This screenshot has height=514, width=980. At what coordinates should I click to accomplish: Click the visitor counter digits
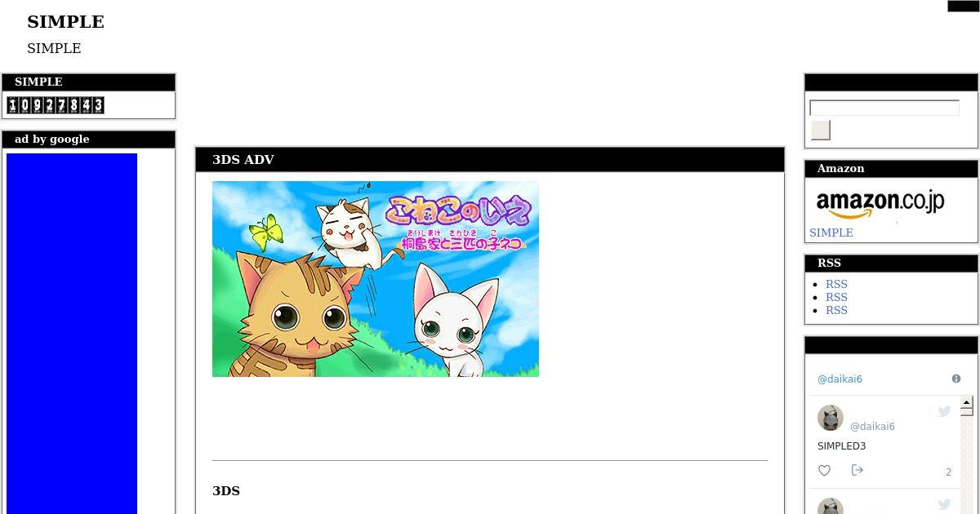(56, 104)
